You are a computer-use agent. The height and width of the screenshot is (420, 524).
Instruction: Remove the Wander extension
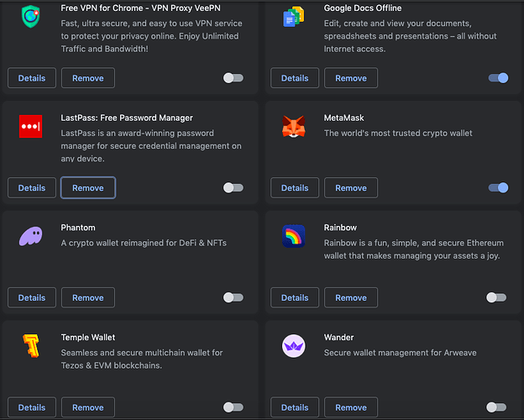point(351,407)
